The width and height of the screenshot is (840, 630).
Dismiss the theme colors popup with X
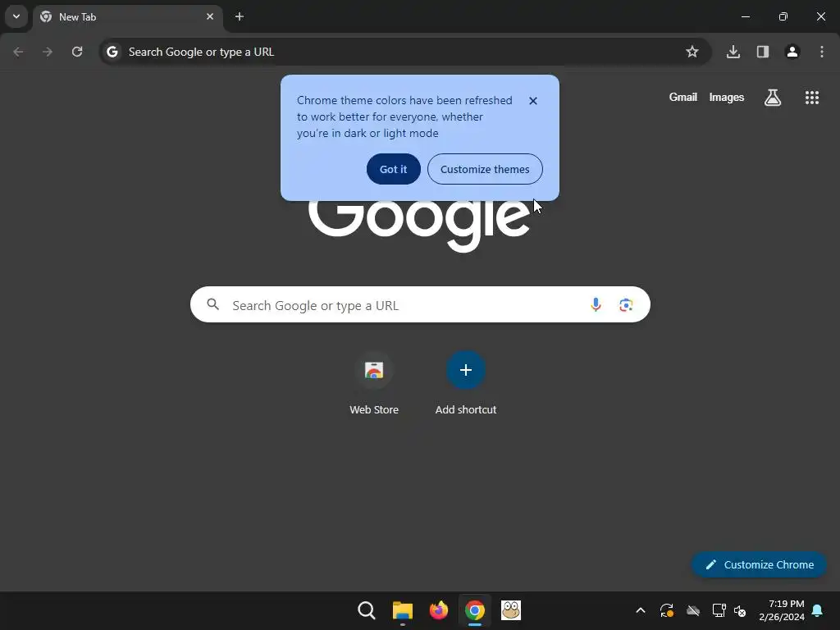coord(533,101)
